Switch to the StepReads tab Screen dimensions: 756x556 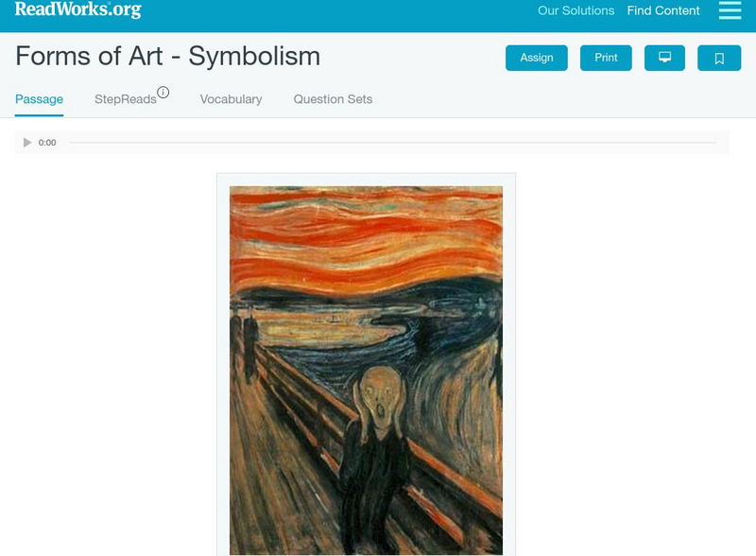126,99
